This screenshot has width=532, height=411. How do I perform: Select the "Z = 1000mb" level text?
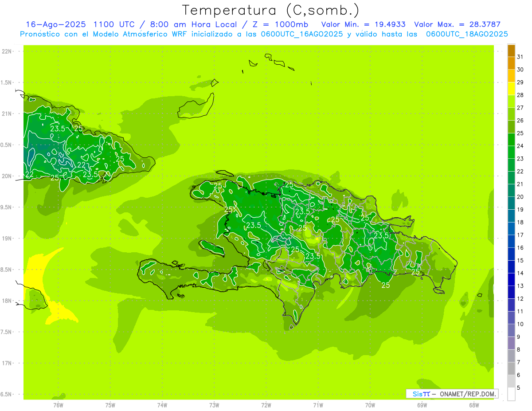click(x=280, y=24)
